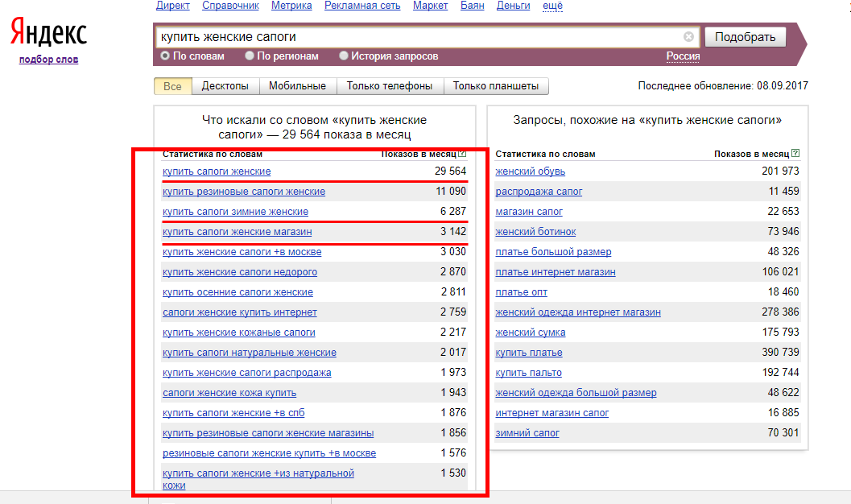Open similar query "платье большой размер"
851x504 pixels.
coord(554,252)
